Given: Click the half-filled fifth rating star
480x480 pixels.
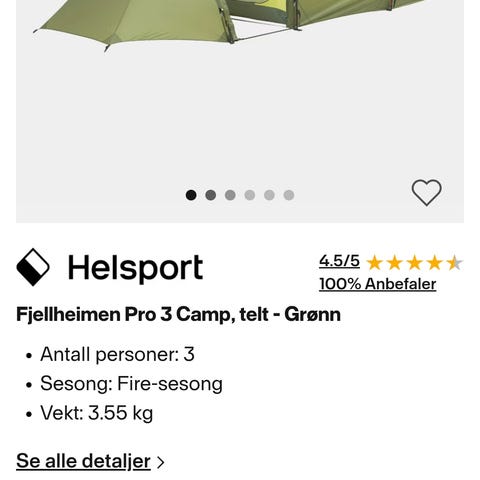Looking at the screenshot, I should [455, 263].
